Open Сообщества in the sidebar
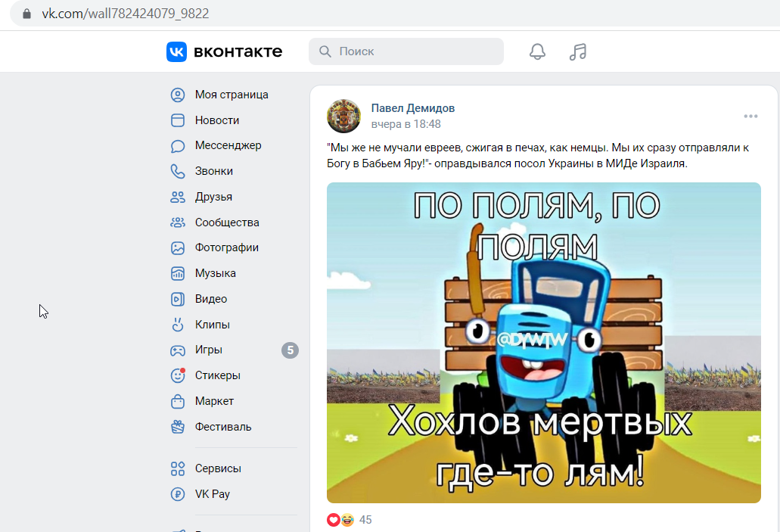This screenshot has height=532, width=780. (227, 222)
